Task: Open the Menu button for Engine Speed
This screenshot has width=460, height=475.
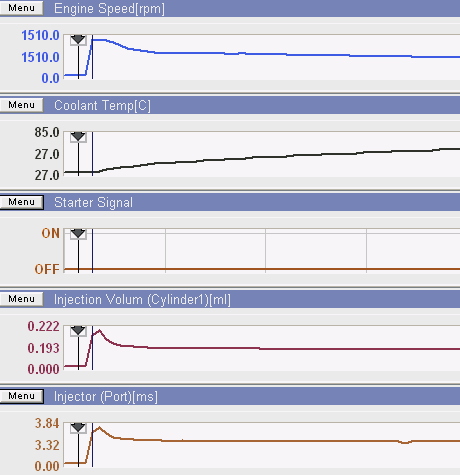Action: point(22,8)
